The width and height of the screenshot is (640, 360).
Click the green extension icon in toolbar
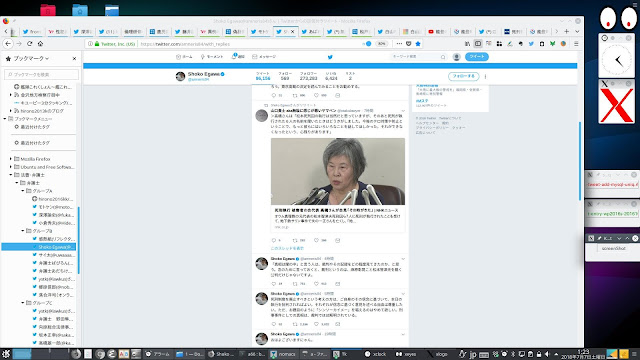pos(553,44)
